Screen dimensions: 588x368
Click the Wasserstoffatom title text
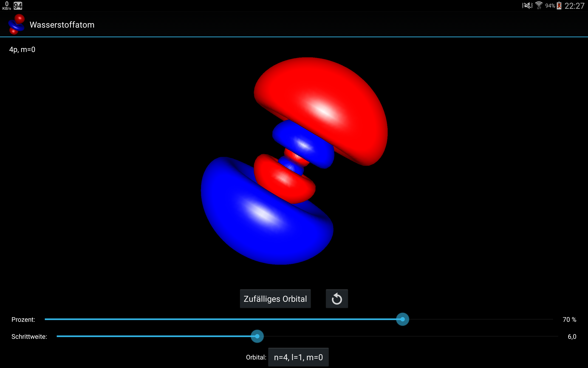tap(62, 25)
